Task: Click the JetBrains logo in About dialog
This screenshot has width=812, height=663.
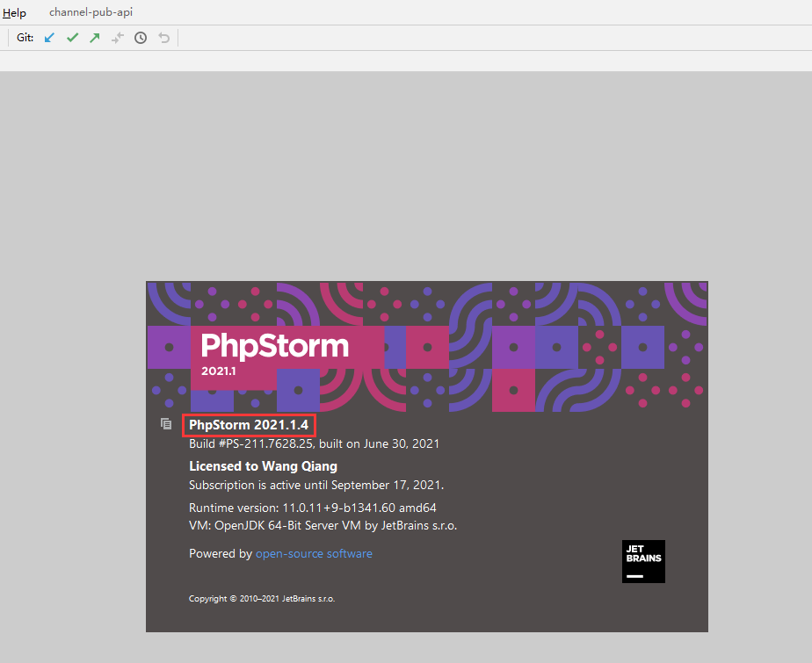Action: click(643, 561)
